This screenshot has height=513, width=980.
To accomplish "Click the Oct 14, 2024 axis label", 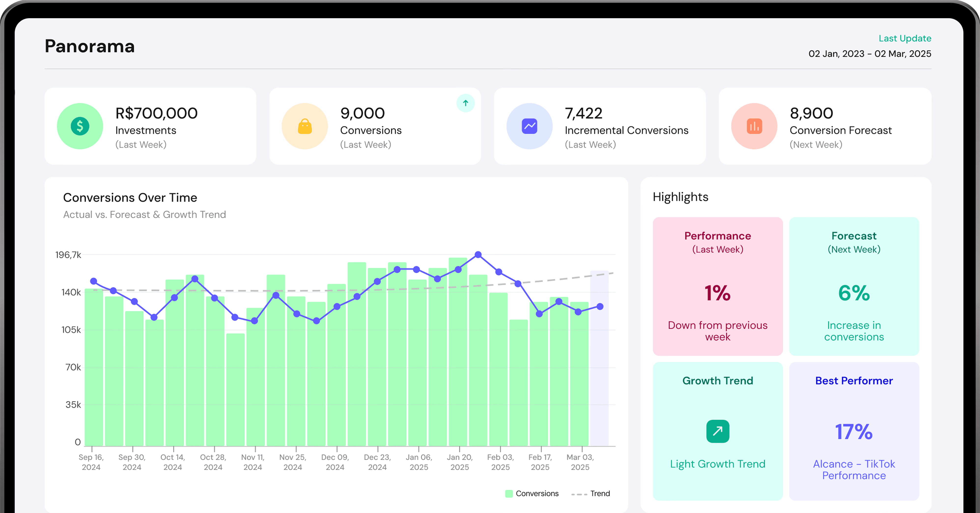I will 173,462.
